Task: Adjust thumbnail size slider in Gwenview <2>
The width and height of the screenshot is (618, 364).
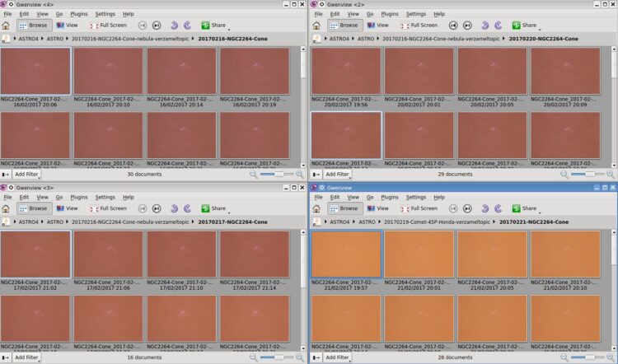Action: tap(588, 174)
